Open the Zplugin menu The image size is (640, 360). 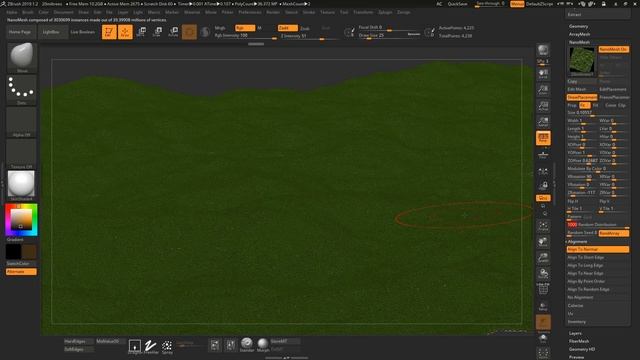tap(385, 12)
